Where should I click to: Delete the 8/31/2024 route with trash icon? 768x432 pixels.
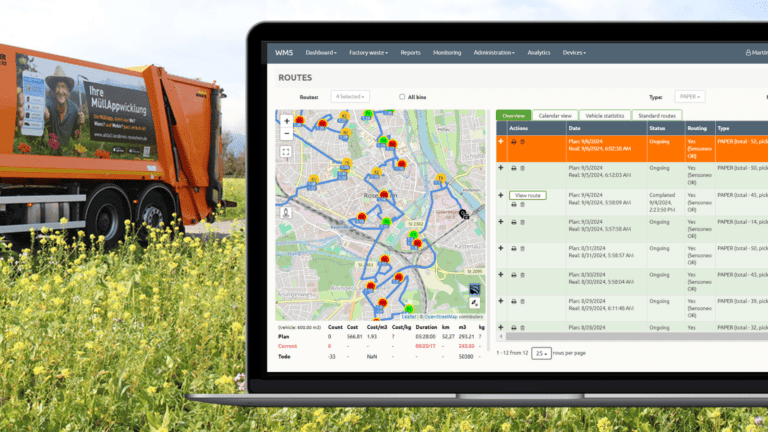pyautogui.click(x=521, y=249)
